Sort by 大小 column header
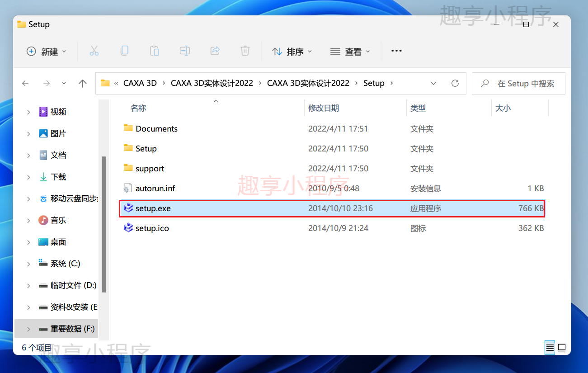 pyautogui.click(x=503, y=108)
